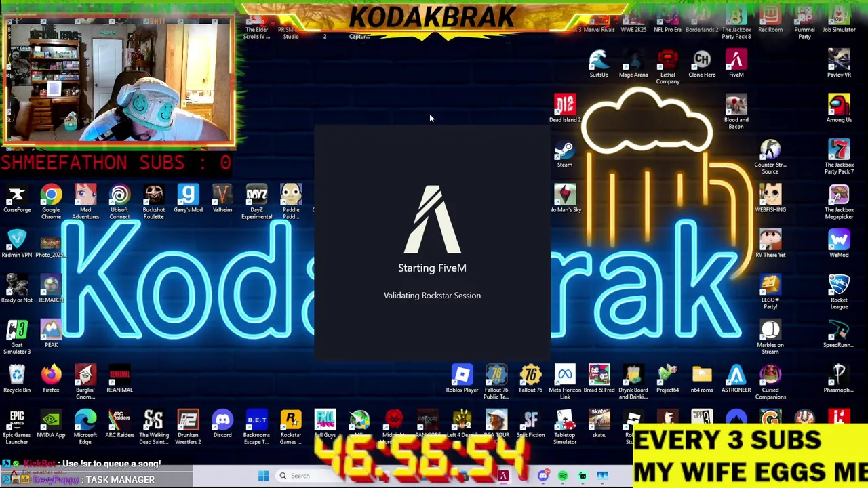Launch Pavlov VR shortcut

pyautogui.click(x=839, y=64)
